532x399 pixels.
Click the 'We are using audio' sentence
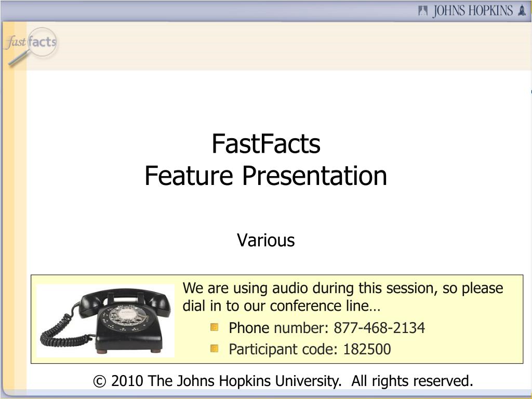(x=343, y=297)
